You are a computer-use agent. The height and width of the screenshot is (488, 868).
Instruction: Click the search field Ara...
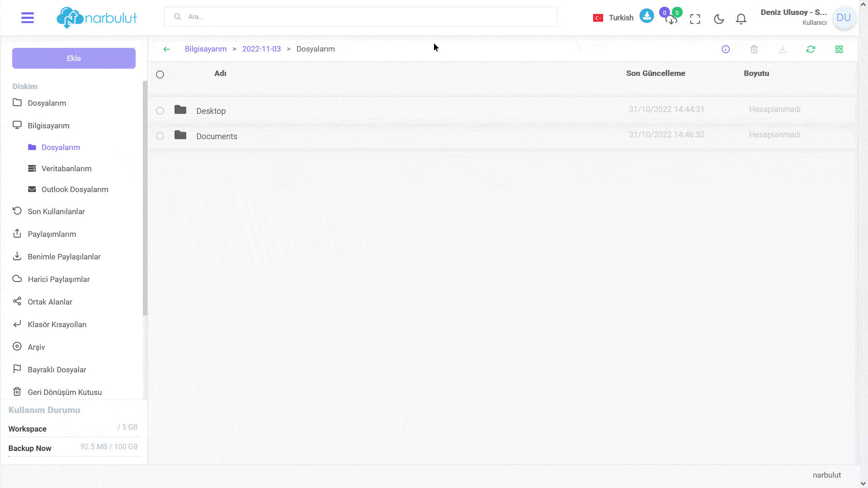click(361, 17)
